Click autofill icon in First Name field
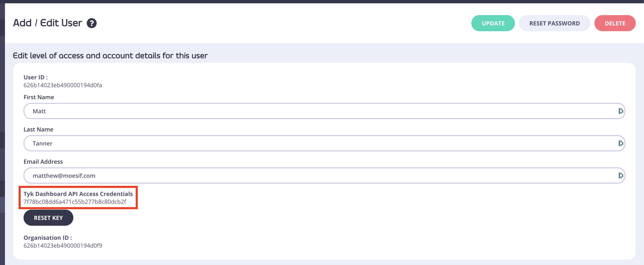Viewport: 644px width, 265px height. pos(620,111)
